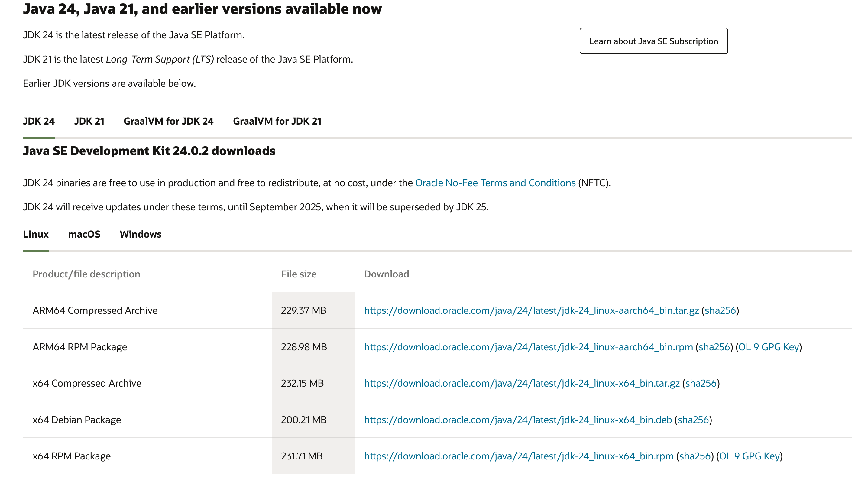Switch to the JDK 24 tab
868x477 pixels.
pos(39,121)
